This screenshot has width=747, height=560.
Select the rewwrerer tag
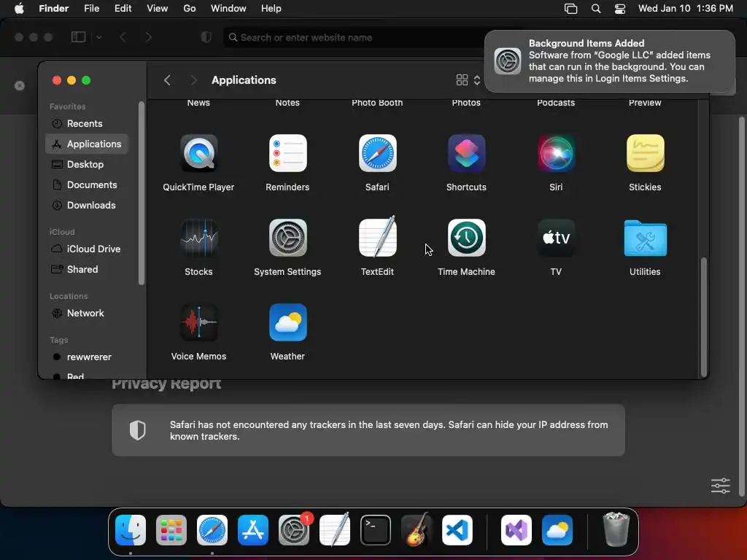[87, 357]
